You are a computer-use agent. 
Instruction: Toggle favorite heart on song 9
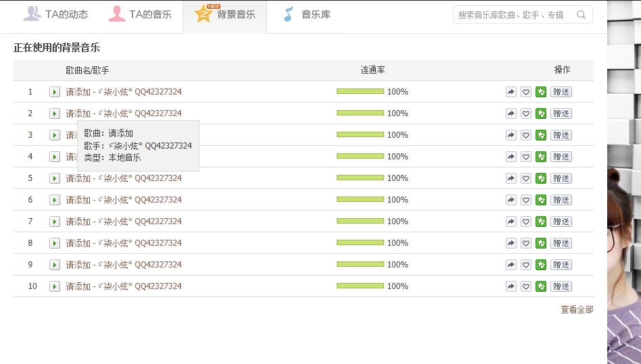pyautogui.click(x=526, y=265)
